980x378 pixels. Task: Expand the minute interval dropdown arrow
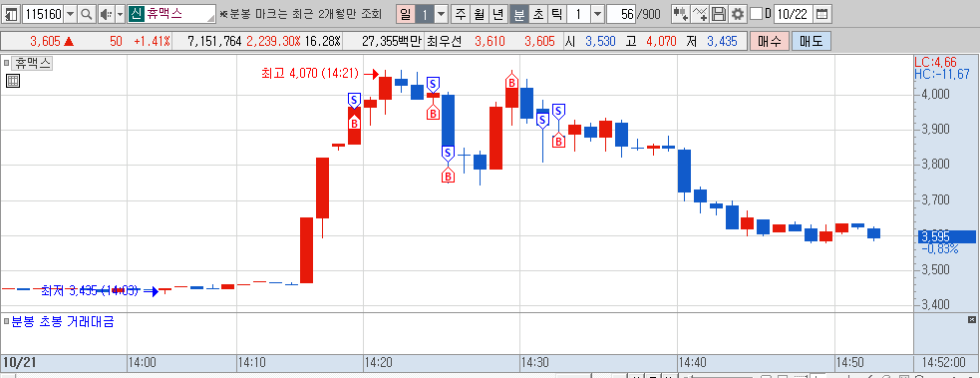coord(597,14)
